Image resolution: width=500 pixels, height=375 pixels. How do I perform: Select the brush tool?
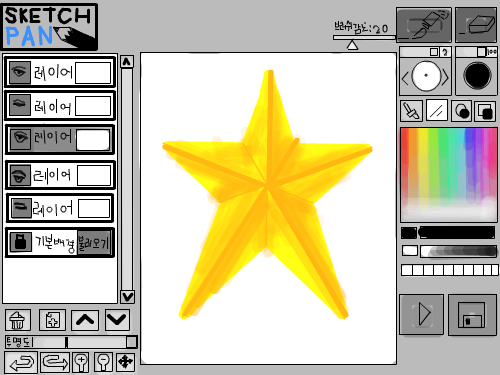coord(424,25)
